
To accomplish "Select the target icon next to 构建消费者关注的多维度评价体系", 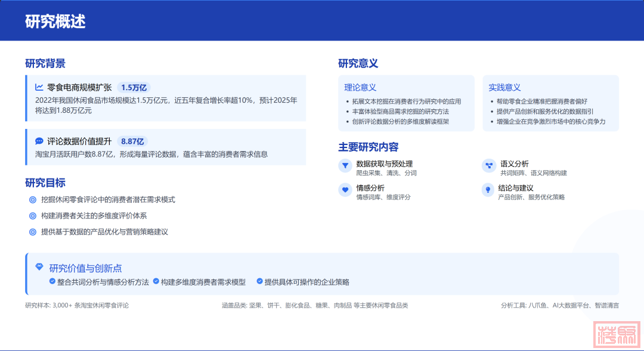I will pyautogui.click(x=33, y=216).
